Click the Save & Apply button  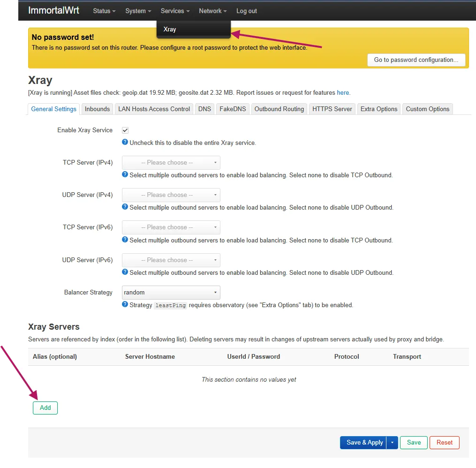[x=363, y=443]
